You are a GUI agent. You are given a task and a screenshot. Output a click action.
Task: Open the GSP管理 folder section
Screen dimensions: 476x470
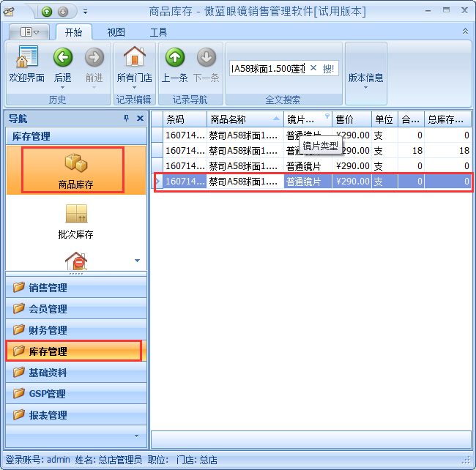[76, 394]
